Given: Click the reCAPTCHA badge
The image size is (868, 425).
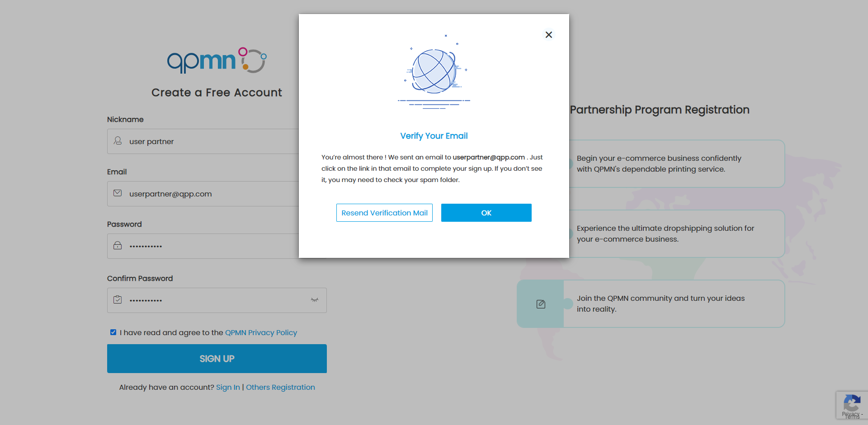Looking at the screenshot, I should [853, 405].
